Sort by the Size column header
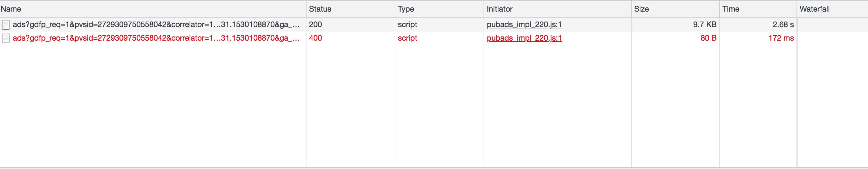Screen dimensions: 868x169 coord(641,9)
